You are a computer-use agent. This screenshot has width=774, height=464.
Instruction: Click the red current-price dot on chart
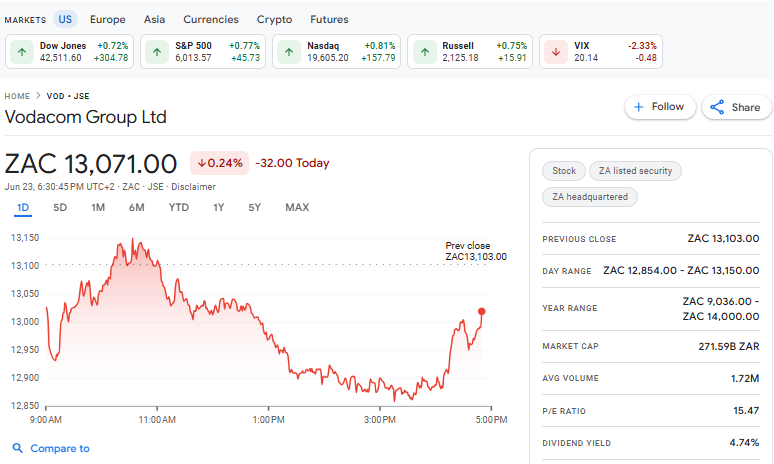click(x=482, y=311)
